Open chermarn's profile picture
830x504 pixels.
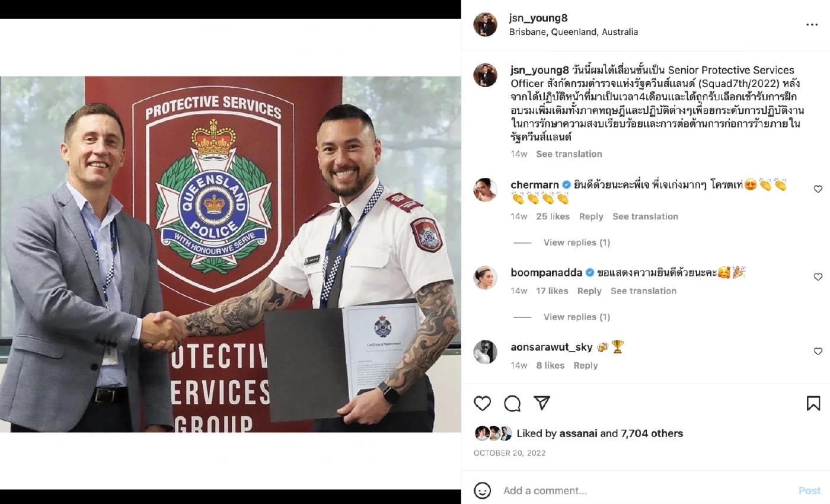(x=485, y=190)
